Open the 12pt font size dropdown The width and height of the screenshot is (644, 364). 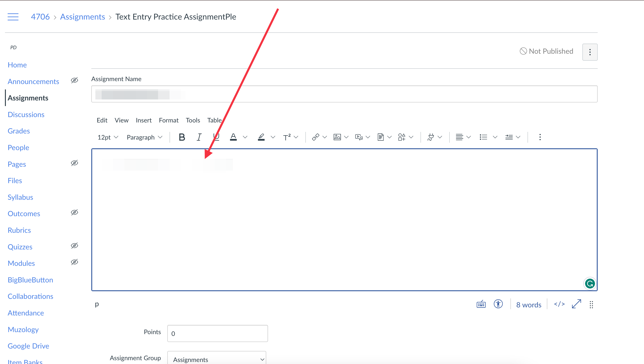click(x=107, y=137)
